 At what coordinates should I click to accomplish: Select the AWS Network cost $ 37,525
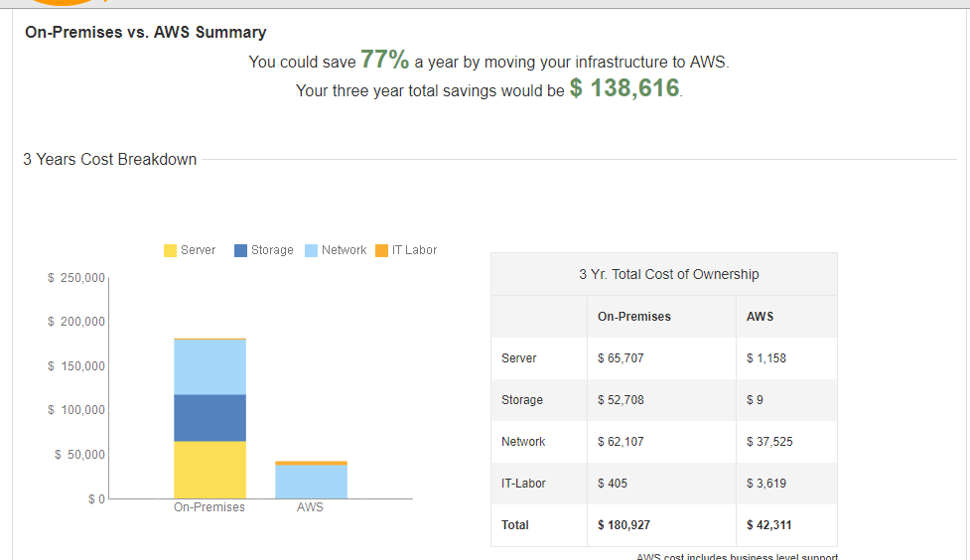tap(769, 442)
